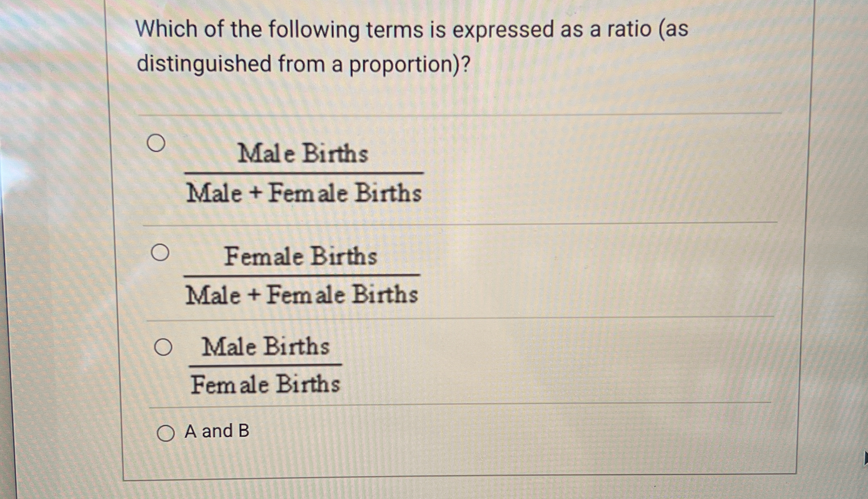868x499 pixels.
Task: Click the "Female Births" denominator in third option
Action: 266,384
